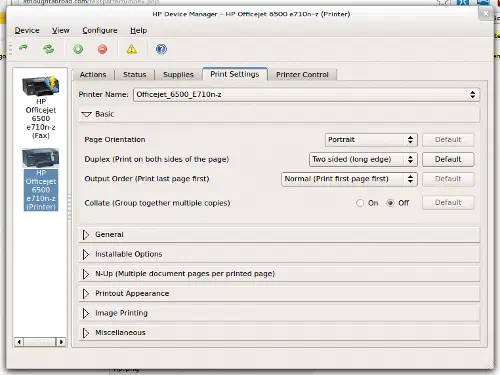Select the HP Officejet 6500 Fax device
Image resolution: width=500 pixels, height=375 pixels.
coord(41,107)
